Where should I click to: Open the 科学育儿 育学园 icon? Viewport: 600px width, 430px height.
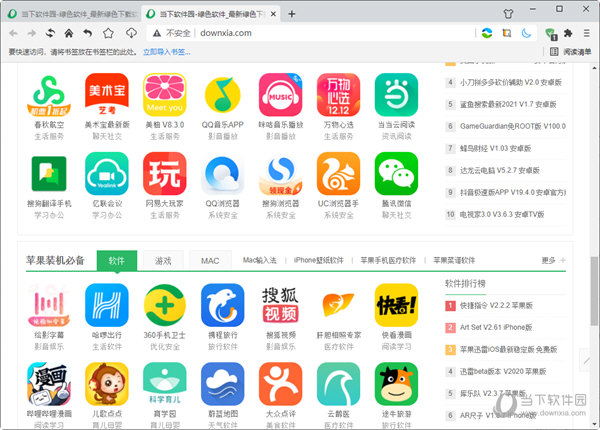(x=165, y=384)
